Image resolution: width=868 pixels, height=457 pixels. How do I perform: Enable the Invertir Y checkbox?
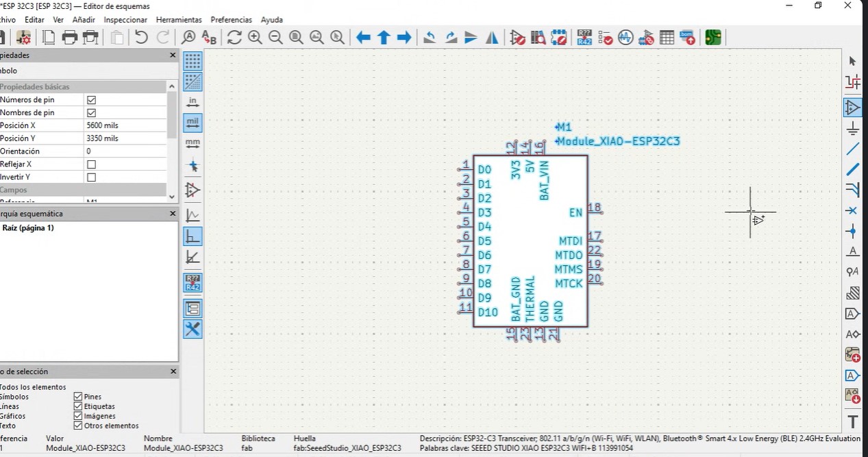[91, 177]
